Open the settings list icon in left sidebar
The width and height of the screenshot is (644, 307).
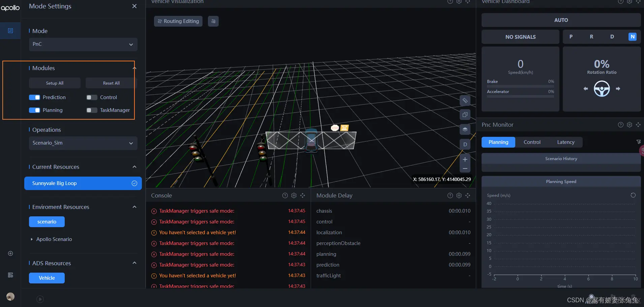tap(10, 275)
